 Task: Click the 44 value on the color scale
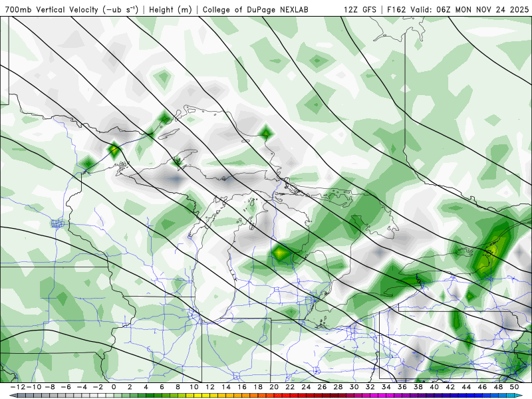(x=467, y=387)
